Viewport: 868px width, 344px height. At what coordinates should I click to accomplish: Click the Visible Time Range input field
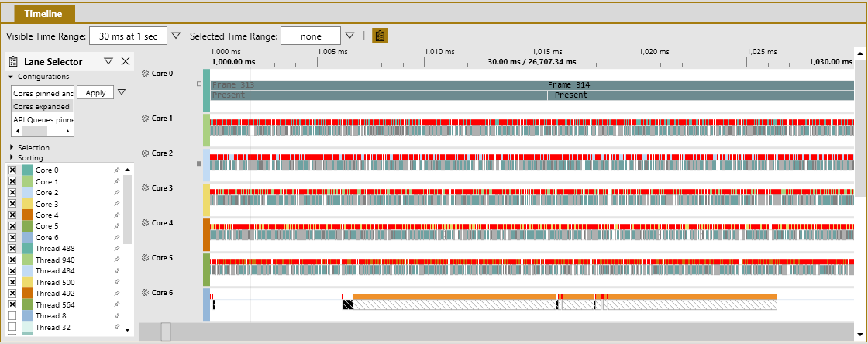click(x=128, y=36)
